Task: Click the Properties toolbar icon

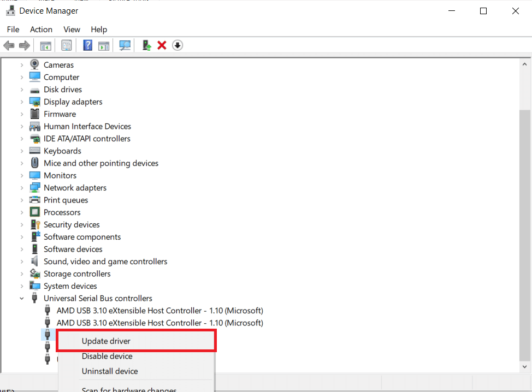Action: coord(67,45)
